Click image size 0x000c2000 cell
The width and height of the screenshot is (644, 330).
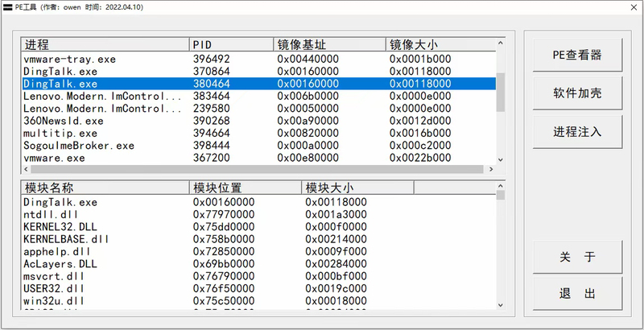click(x=420, y=146)
